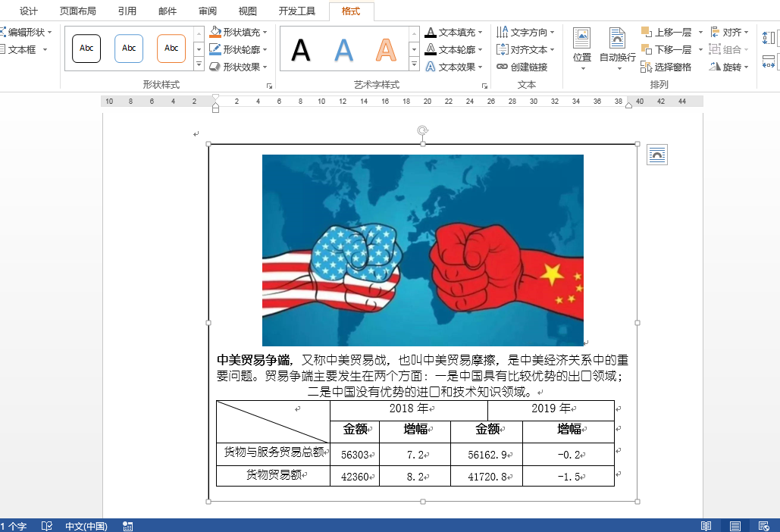Click the table cell containing 41720.8
Screen dimensions: 780x532
coord(487,477)
